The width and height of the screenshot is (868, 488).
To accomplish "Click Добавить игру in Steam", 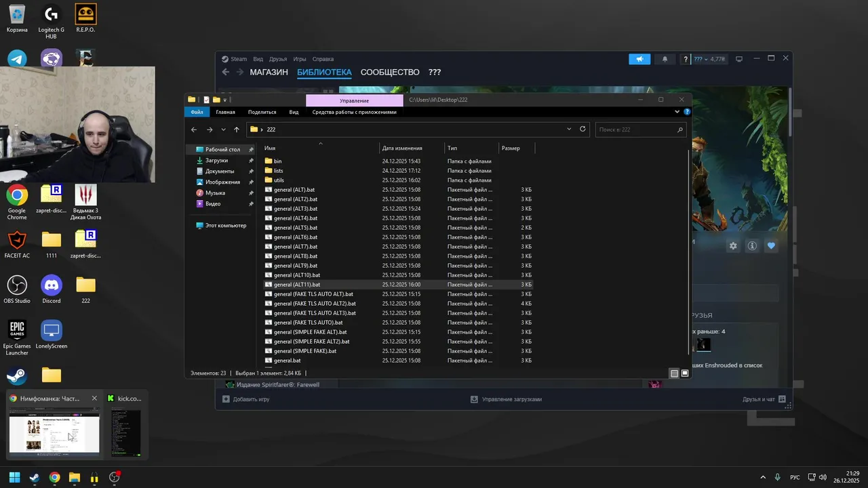I will (x=246, y=399).
